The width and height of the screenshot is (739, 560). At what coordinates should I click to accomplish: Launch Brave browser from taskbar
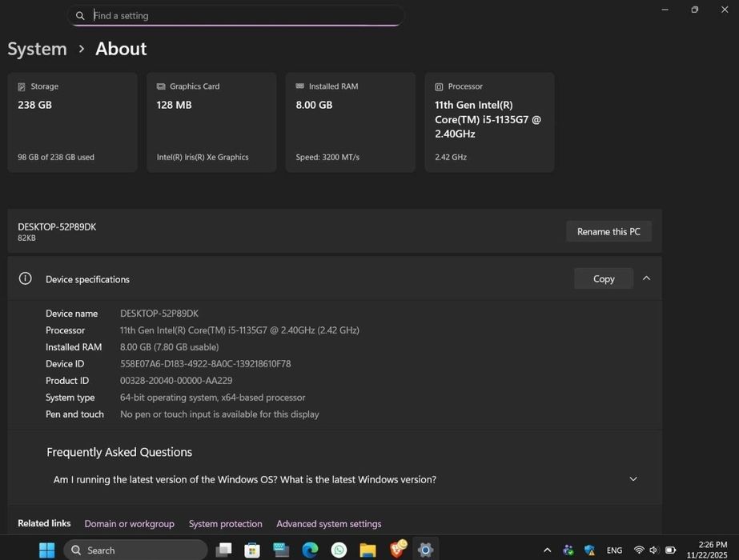click(x=397, y=549)
